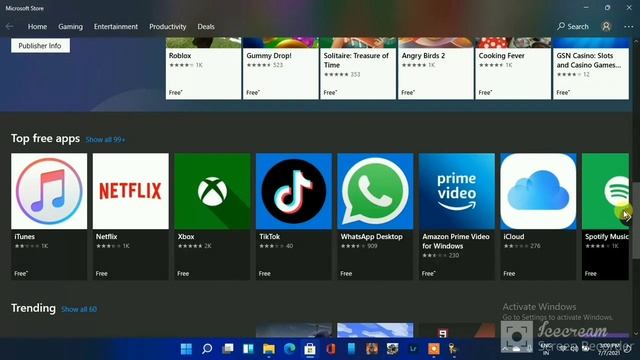The width and height of the screenshot is (640, 360).
Task: Switch to the Productivity tab
Action: pyautogui.click(x=168, y=27)
